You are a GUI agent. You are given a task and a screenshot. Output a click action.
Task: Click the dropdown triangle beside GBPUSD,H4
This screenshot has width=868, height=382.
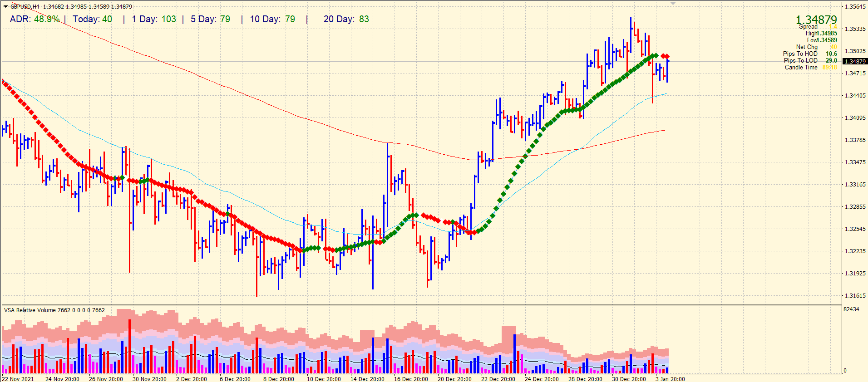pos(5,7)
